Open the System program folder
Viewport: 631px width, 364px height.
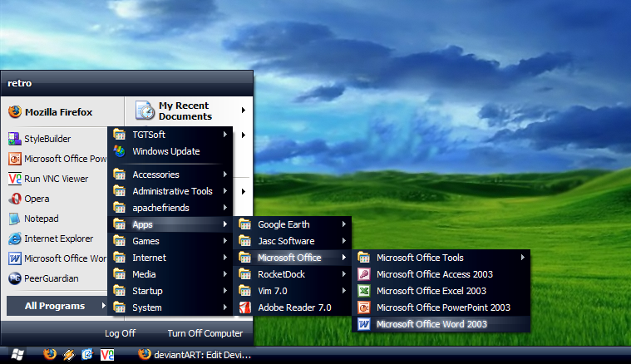coord(170,307)
